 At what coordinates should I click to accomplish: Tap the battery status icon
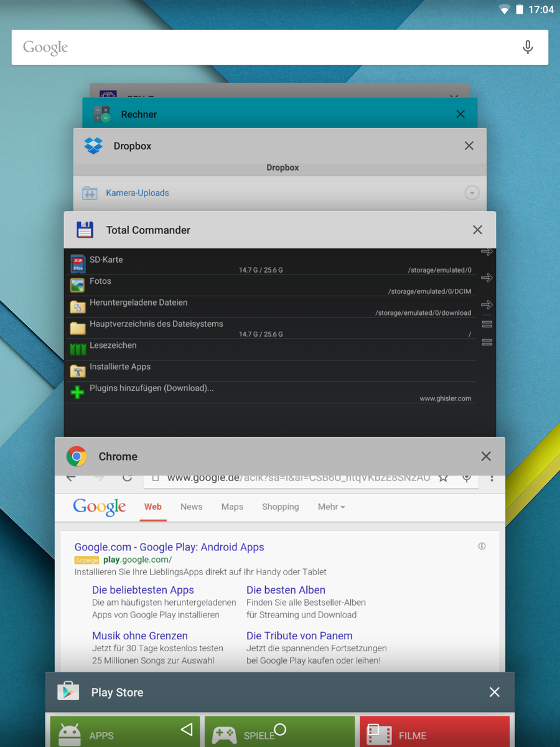tap(520, 9)
